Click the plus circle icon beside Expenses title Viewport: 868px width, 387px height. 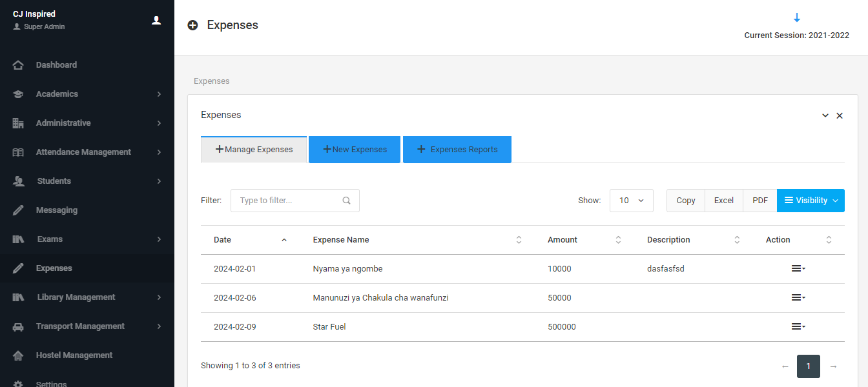pyautogui.click(x=192, y=26)
